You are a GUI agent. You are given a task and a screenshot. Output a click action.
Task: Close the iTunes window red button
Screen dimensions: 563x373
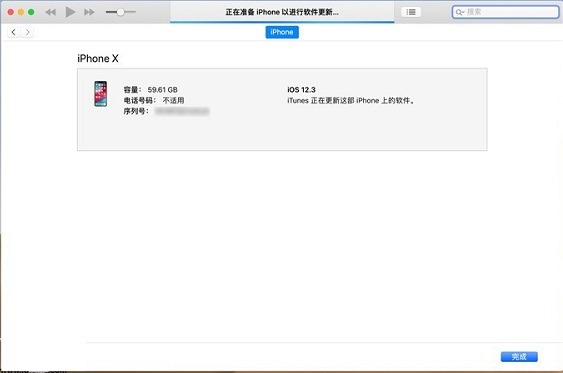tap(11, 12)
